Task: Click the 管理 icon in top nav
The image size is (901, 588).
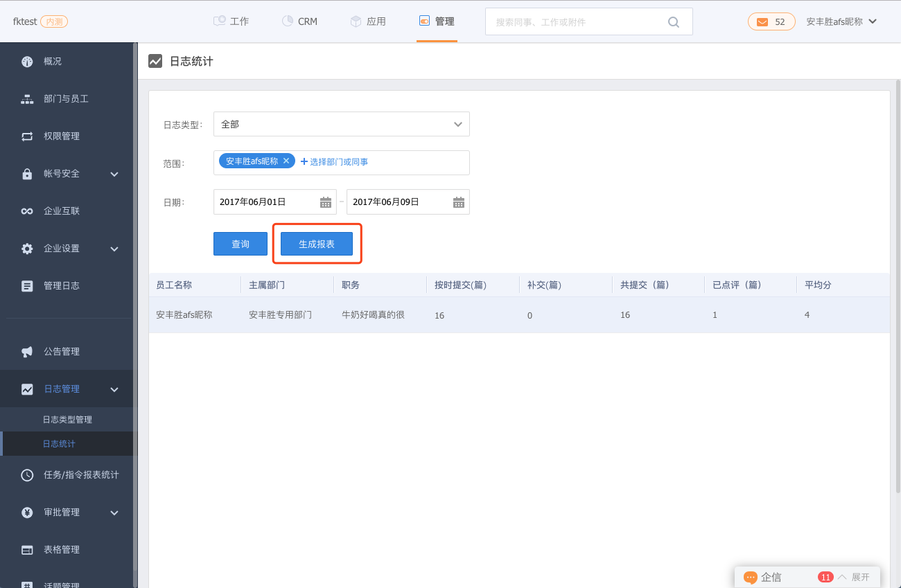Action: pos(424,21)
